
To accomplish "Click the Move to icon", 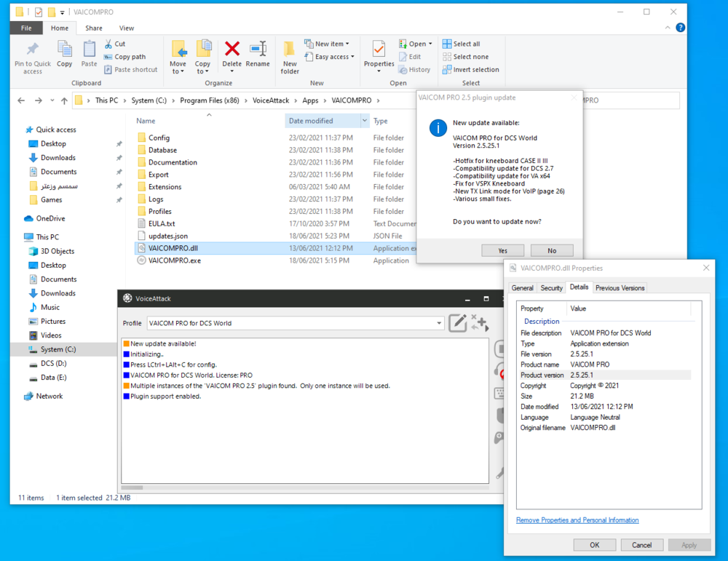I will (178, 49).
